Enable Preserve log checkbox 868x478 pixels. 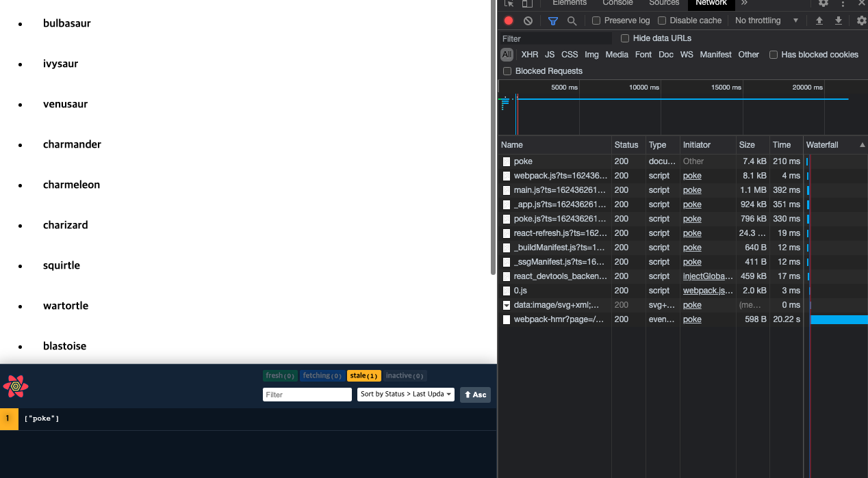596,21
